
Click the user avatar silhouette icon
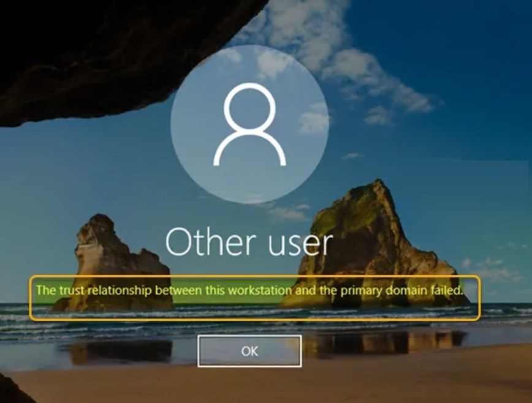pyautogui.click(x=249, y=125)
